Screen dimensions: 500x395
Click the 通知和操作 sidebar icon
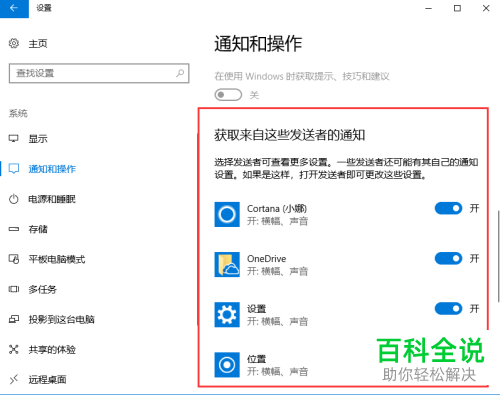click(x=14, y=169)
